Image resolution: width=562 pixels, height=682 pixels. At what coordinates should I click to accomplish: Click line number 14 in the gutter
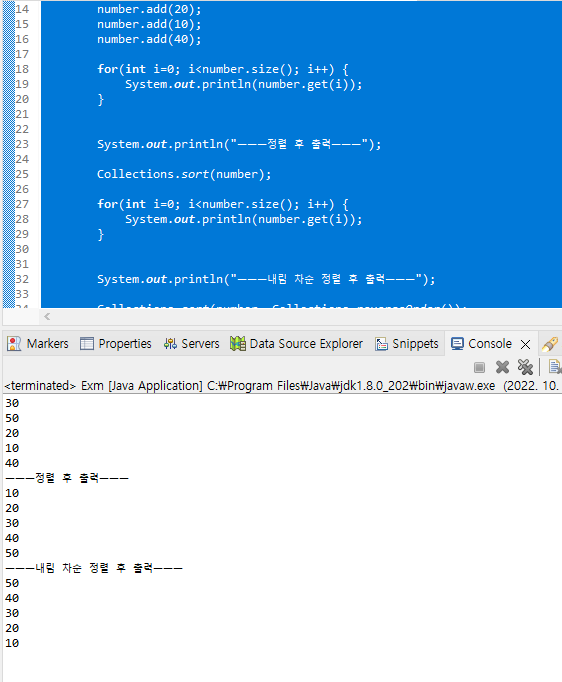point(22,9)
